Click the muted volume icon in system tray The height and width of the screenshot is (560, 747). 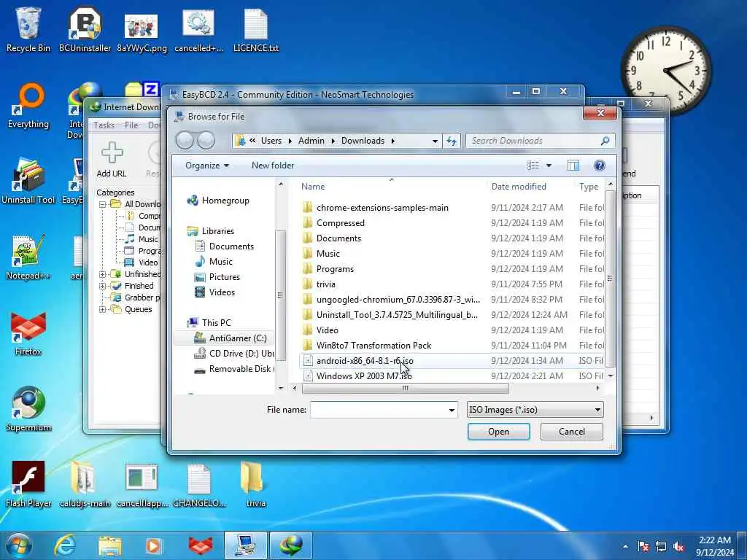coord(678,546)
